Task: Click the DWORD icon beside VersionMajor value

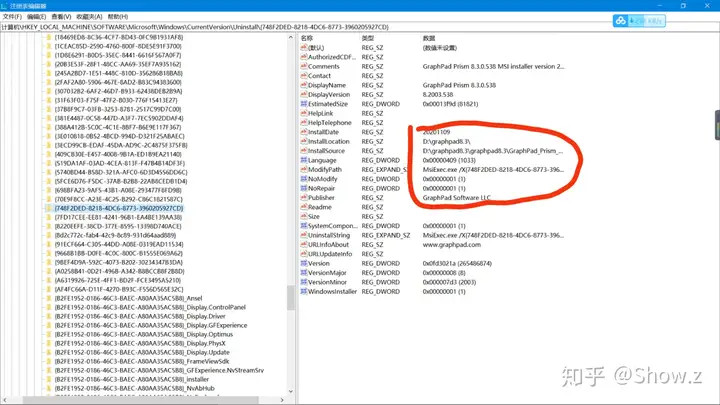Action: point(304,273)
